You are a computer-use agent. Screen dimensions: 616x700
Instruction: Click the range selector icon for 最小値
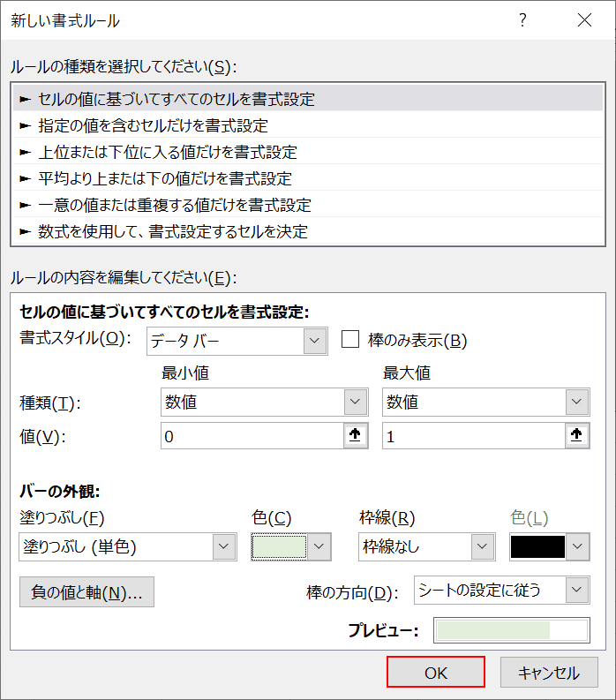pyautogui.click(x=356, y=435)
